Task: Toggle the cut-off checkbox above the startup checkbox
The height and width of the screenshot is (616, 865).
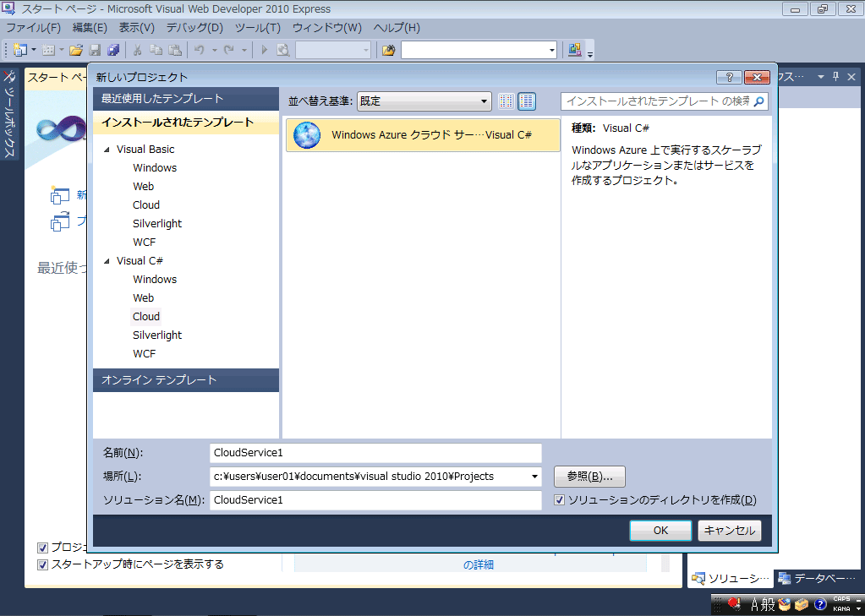Action: coord(42,548)
